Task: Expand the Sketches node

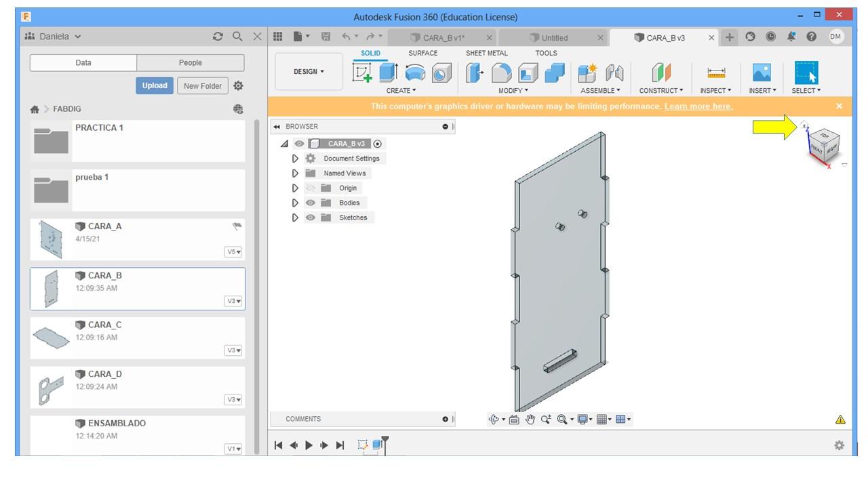Action: (295, 218)
